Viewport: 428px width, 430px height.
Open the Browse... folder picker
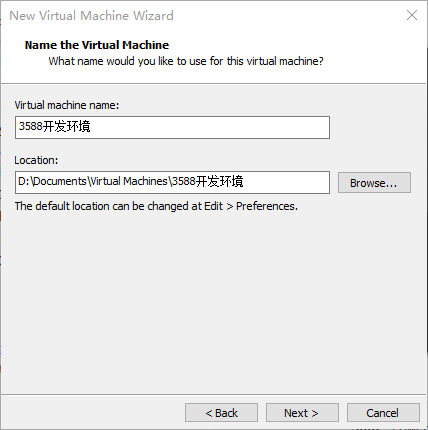(374, 183)
